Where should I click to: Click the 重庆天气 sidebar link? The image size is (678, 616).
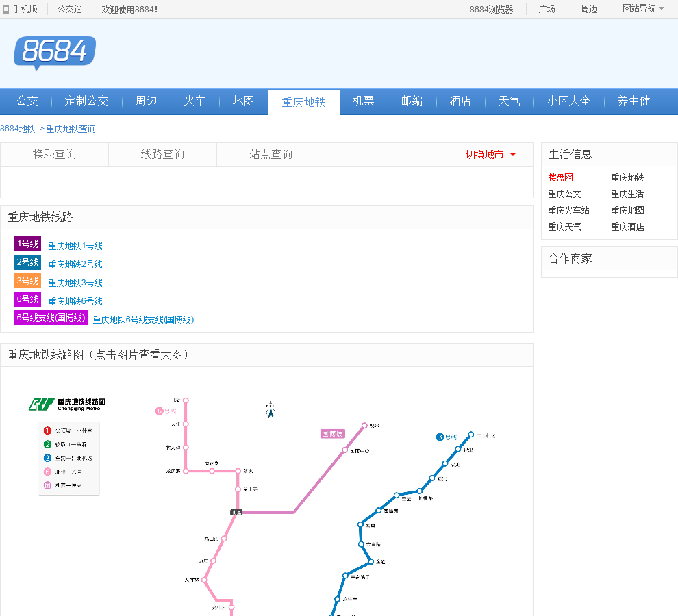pyautogui.click(x=565, y=227)
